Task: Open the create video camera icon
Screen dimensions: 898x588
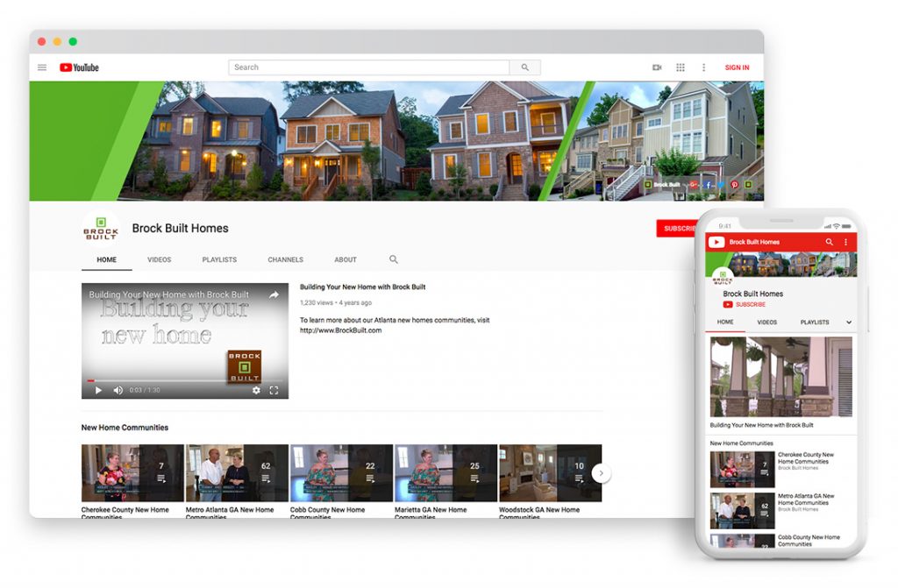Action: [657, 67]
